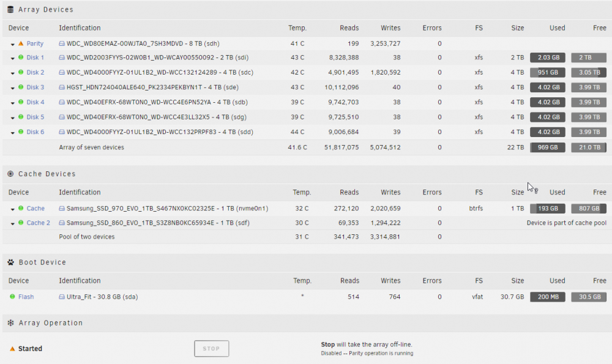Screen dimensions: 612x364
Task: Click the Array Devices Temp. column header
Action: 297,28
